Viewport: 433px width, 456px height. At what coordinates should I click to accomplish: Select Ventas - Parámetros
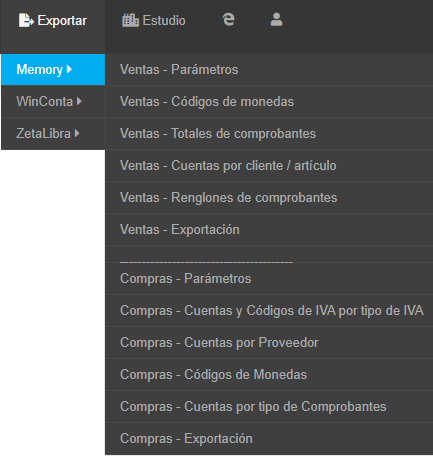point(269,69)
